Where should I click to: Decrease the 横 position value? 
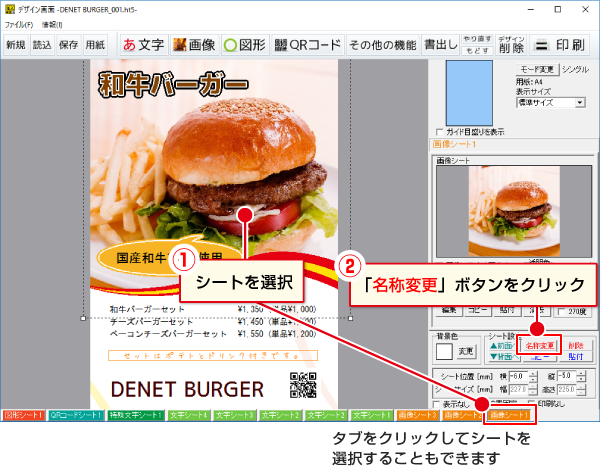tap(533, 379)
